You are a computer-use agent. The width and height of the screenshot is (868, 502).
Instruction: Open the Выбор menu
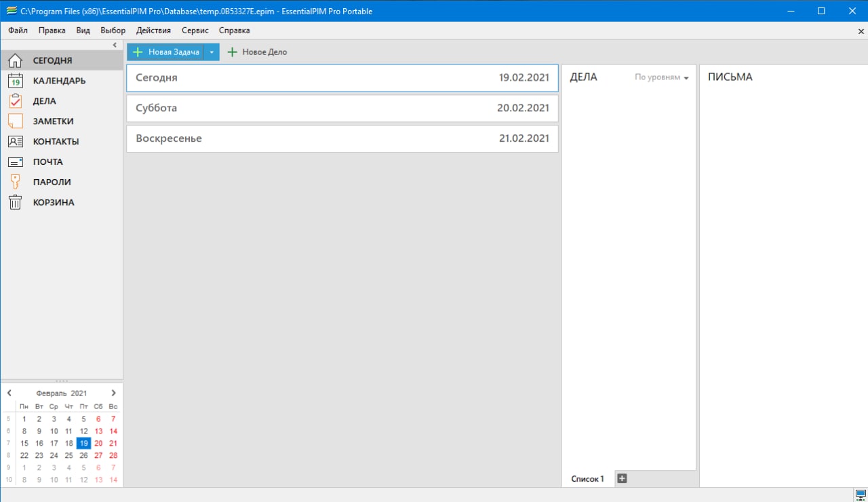[x=113, y=31]
